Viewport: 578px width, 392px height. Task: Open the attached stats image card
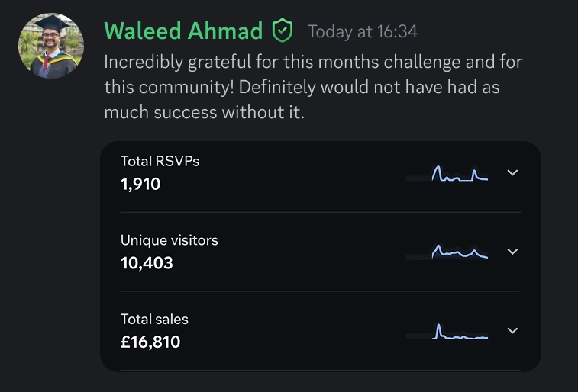(x=321, y=256)
